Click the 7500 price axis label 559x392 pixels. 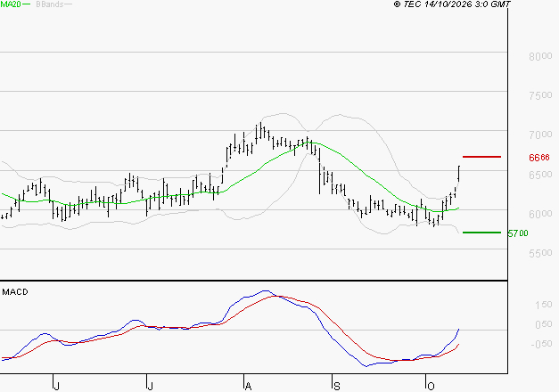coord(540,95)
